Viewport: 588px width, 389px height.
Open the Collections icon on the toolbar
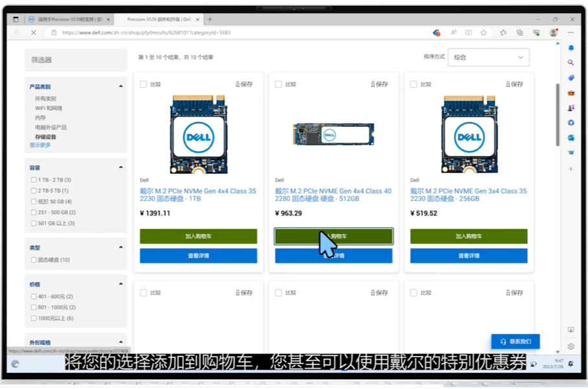[503, 32]
